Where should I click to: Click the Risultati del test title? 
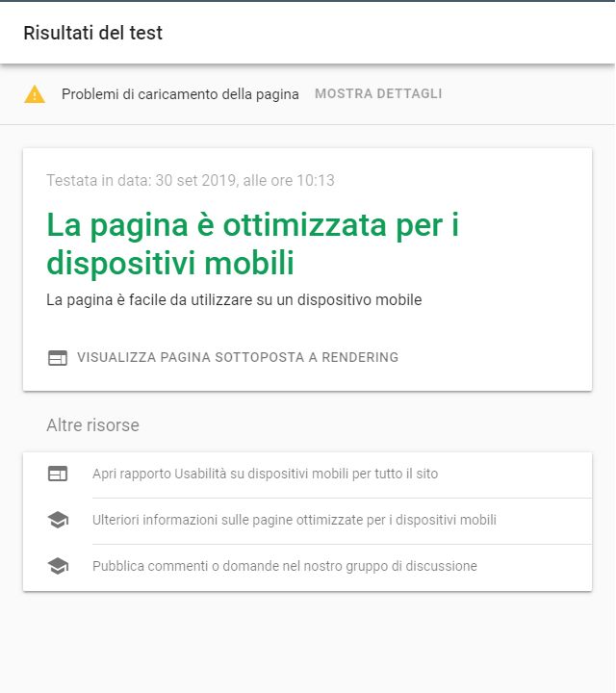click(92, 33)
